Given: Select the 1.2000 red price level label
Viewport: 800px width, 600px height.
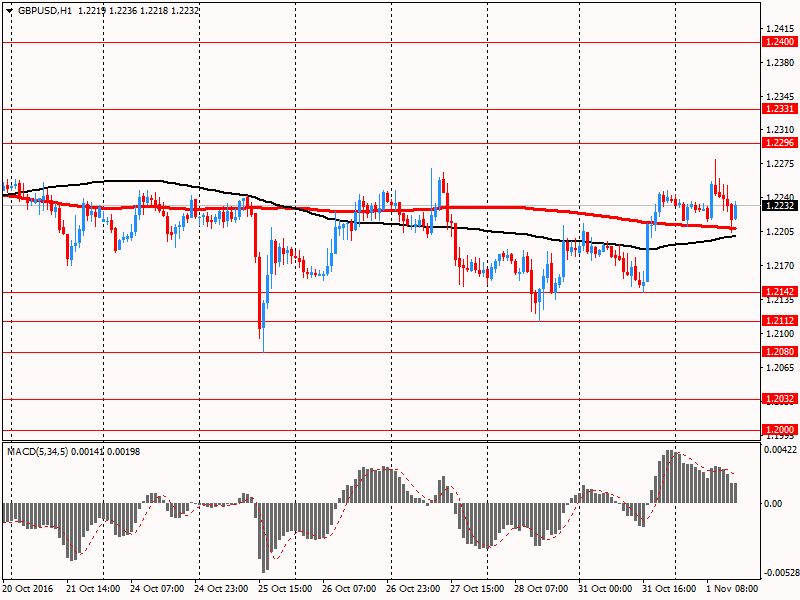Looking at the screenshot, I should click(x=779, y=430).
